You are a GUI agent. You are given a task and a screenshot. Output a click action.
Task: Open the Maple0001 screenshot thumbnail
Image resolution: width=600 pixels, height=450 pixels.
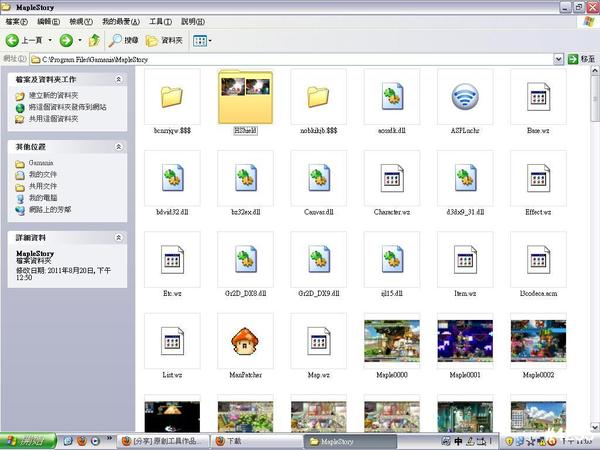click(464, 342)
